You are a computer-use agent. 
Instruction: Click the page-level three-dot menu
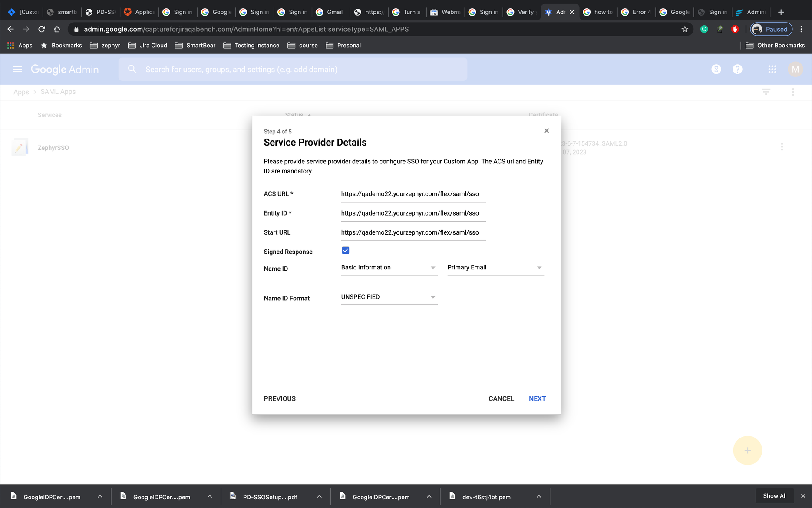point(793,92)
